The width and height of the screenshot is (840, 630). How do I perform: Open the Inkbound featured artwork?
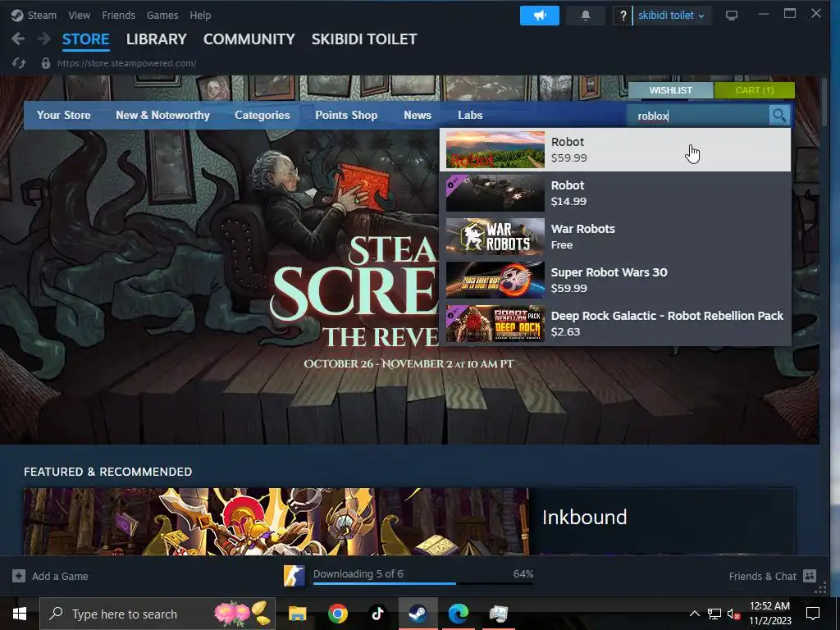276,521
